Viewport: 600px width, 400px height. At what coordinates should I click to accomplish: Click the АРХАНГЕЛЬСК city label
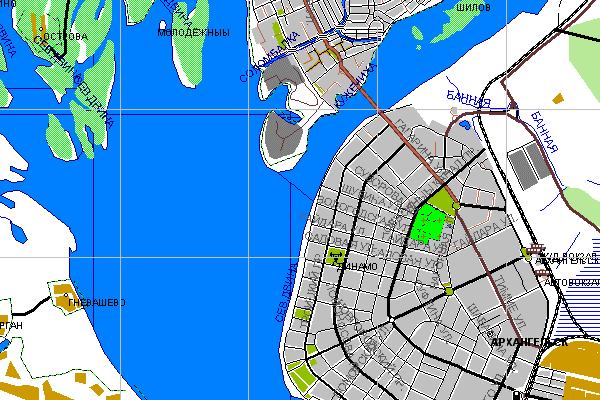click(x=530, y=342)
